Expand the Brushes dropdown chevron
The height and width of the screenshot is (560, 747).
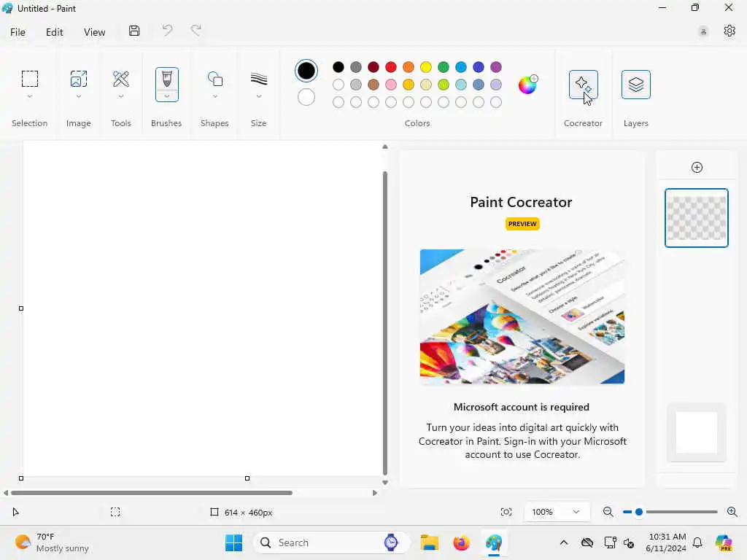167,96
